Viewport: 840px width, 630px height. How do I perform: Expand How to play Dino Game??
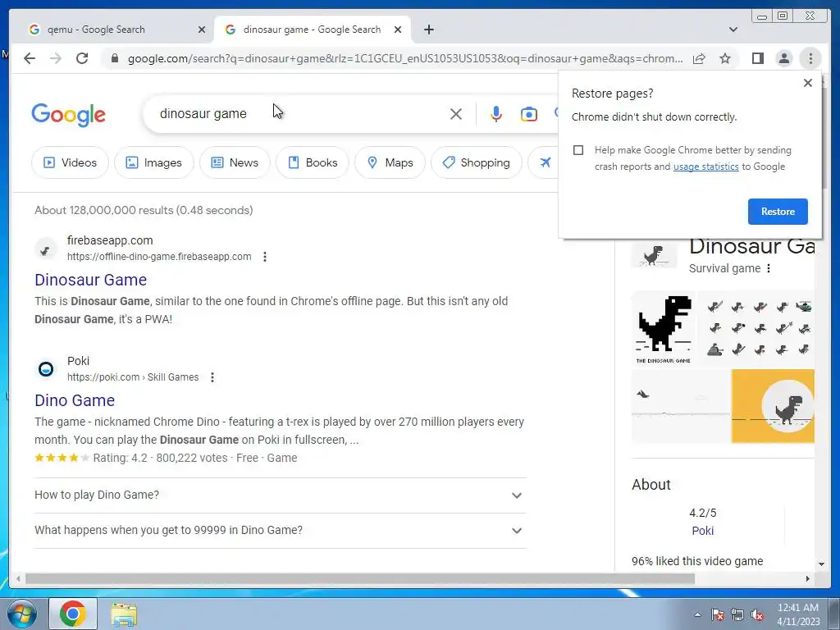point(280,495)
